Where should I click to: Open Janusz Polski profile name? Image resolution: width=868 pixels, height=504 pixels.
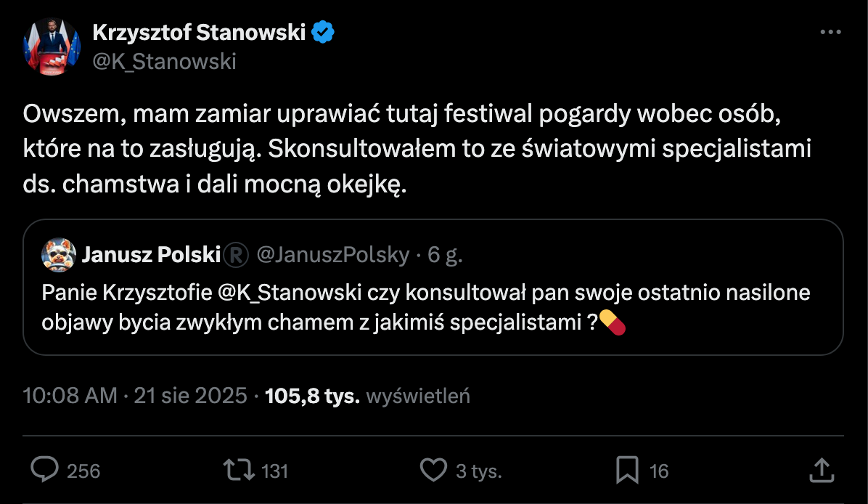click(151, 254)
